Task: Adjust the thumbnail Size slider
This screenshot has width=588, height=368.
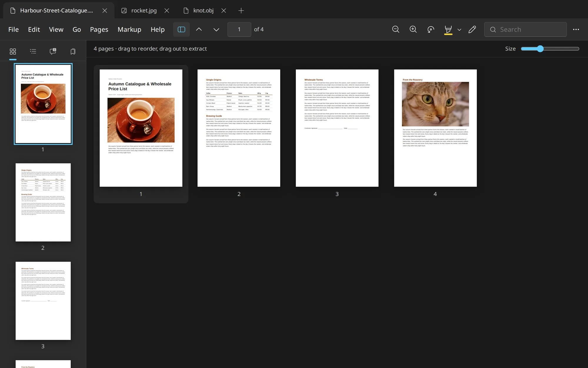Action: coord(550,49)
